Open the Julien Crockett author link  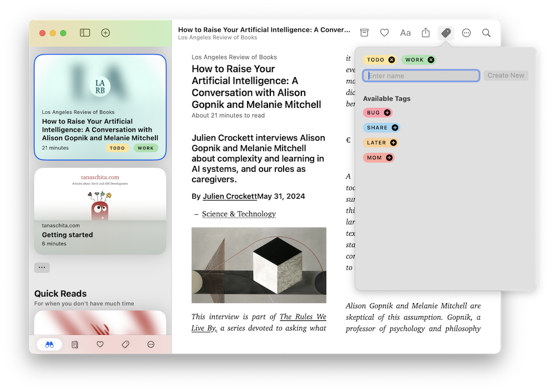(x=230, y=196)
